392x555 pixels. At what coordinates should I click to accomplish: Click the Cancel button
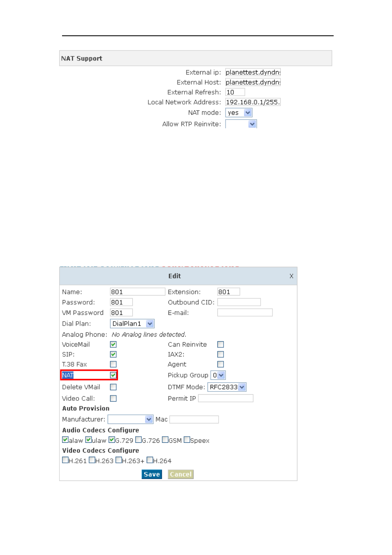click(x=181, y=474)
